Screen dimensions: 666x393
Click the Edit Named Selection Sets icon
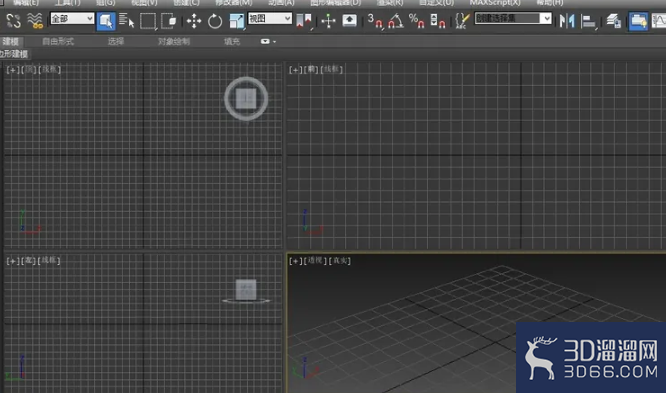[462, 20]
